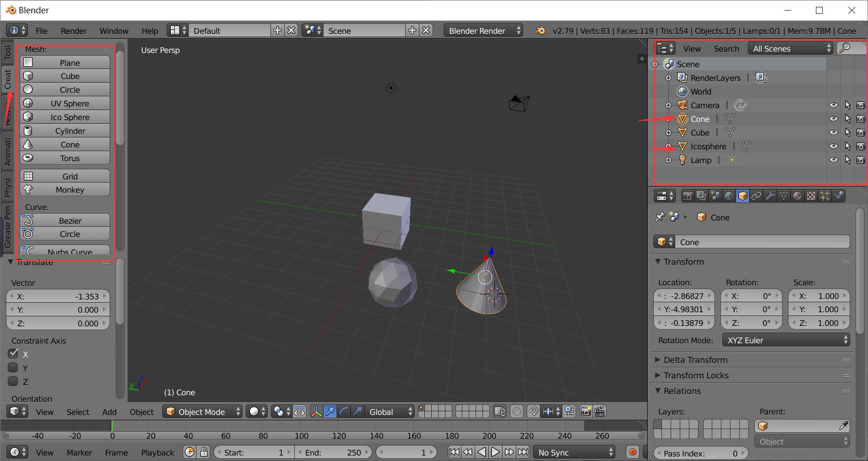Hide the Cube via its eye icon
This screenshot has height=461, width=868.
834,132
